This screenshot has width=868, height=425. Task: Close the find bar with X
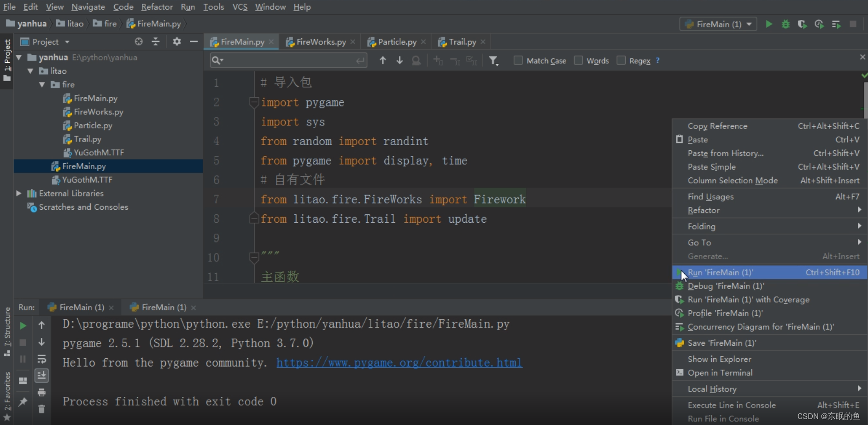point(862,57)
